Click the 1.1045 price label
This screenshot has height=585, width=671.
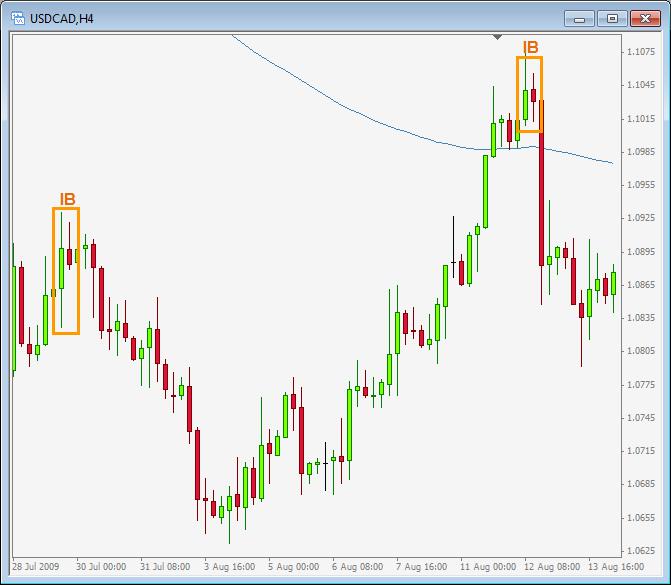coord(641,85)
